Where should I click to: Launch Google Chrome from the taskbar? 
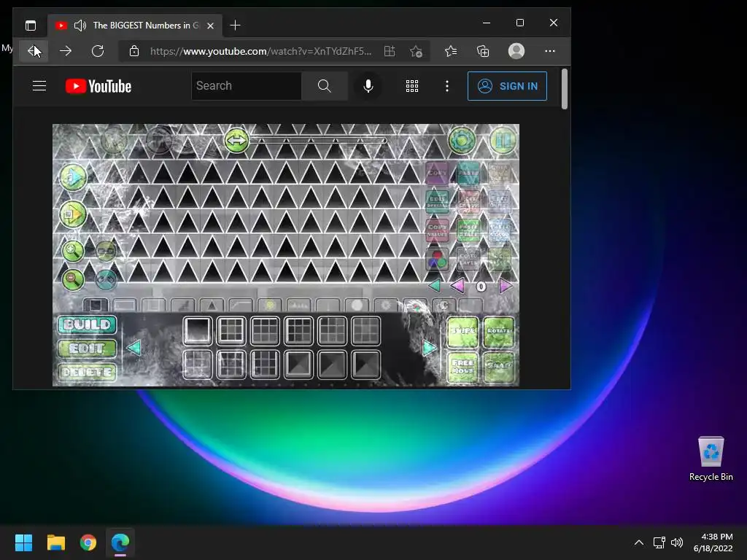point(88,542)
